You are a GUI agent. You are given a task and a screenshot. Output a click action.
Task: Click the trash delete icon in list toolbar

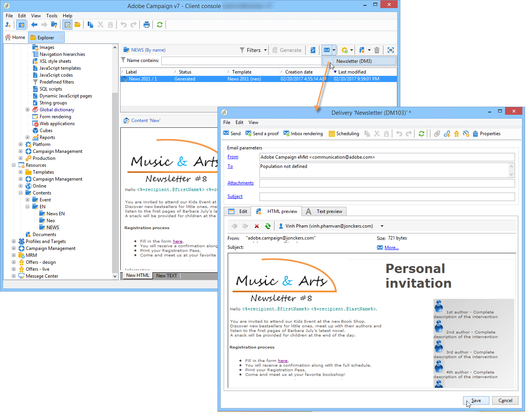pyautogui.click(x=377, y=50)
